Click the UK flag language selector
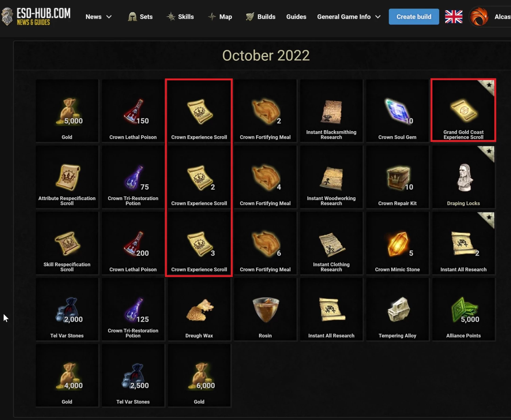This screenshot has width=511, height=420. [x=454, y=17]
